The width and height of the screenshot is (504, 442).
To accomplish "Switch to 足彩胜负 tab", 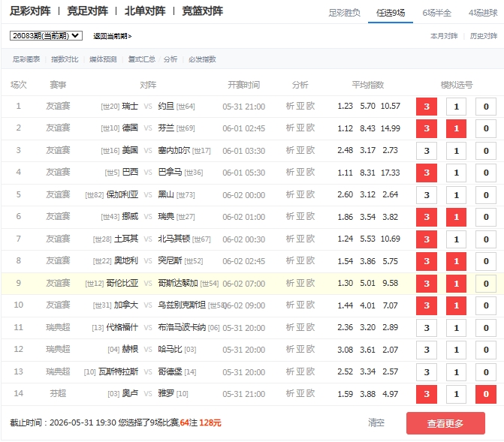I will [x=344, y=13].
